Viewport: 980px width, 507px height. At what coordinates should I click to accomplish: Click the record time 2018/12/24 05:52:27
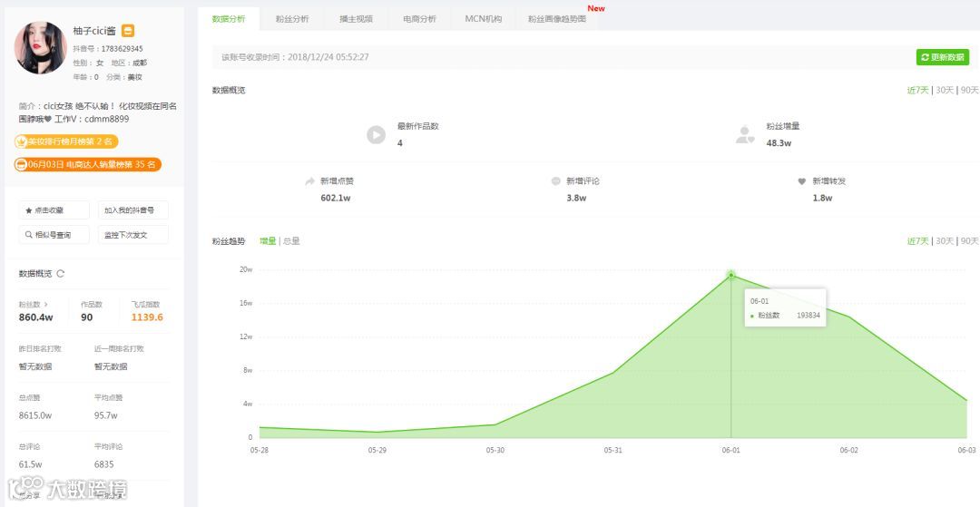(x=328, y=57)
